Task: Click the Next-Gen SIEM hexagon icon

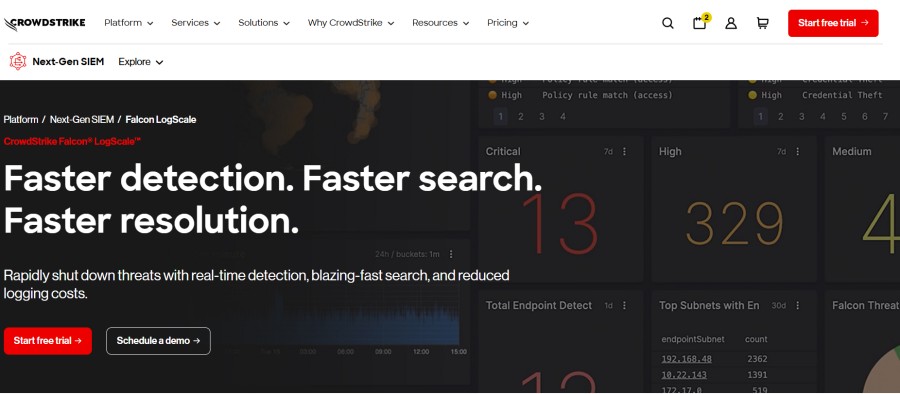Action: 18,61
